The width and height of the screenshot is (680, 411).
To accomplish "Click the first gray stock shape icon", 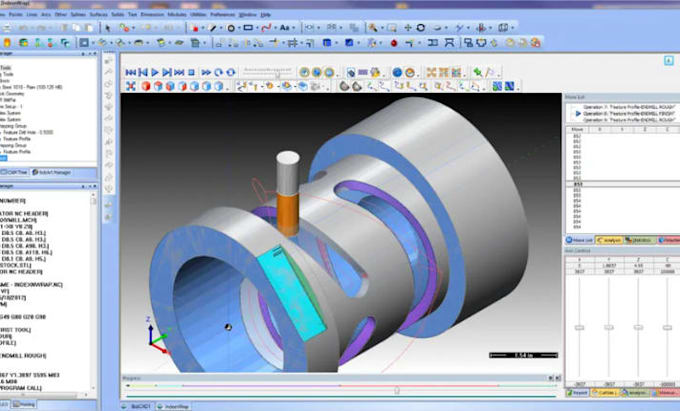I will tap(344, 86).
